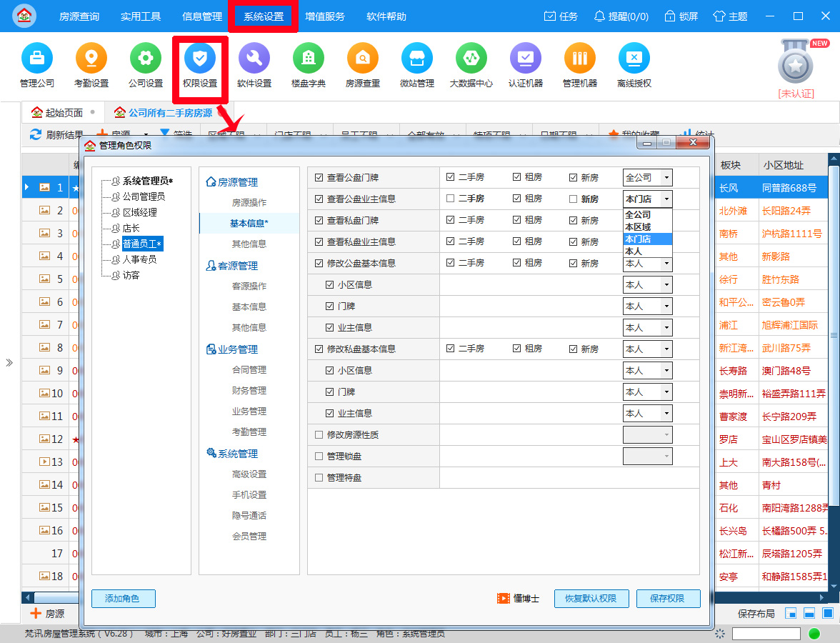Open the 本人 dropdown for 修改公盘基本信息
The height and width of the screenshot is (643, 840).
point(647,263)
